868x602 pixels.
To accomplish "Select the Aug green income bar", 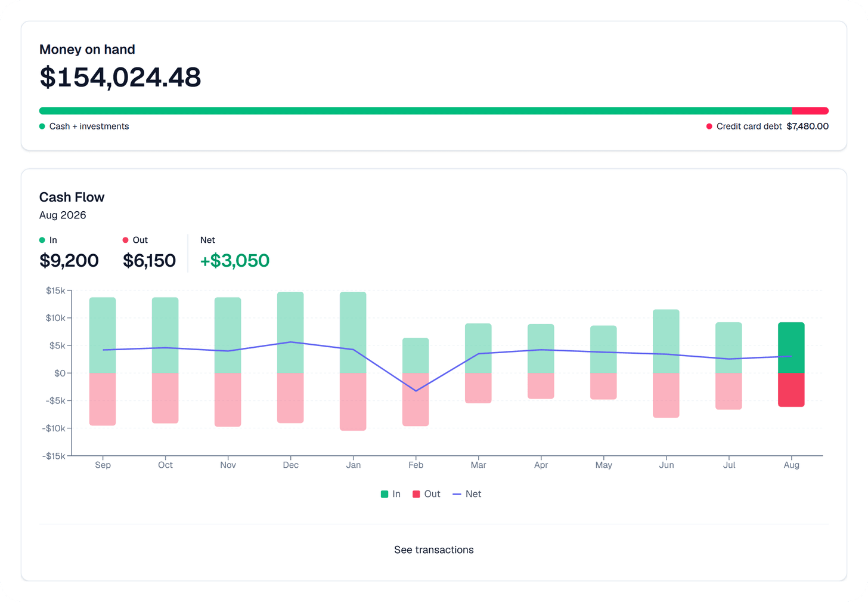I will (791, 348).
